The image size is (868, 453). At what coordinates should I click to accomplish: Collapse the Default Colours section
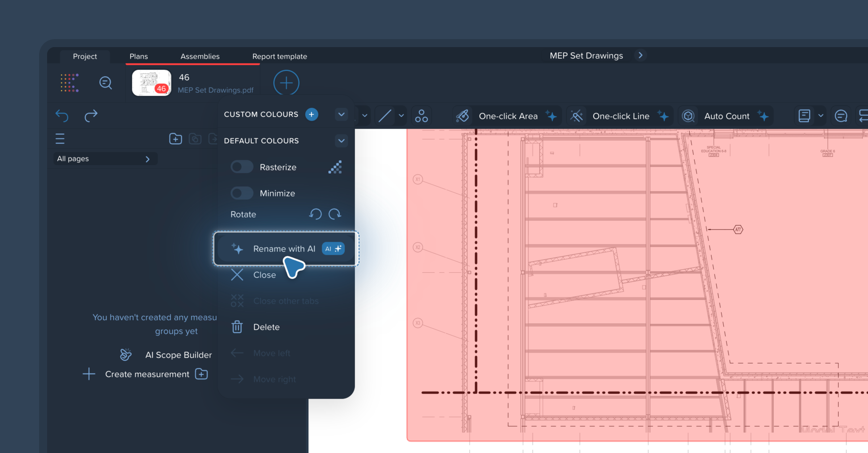click(x=341, y=141)
